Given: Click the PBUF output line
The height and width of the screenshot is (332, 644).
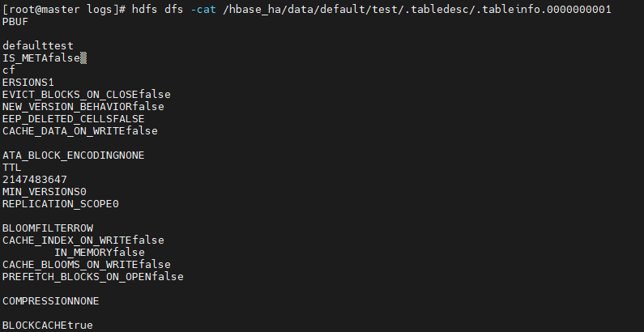Looking at the screenshot, I should click(x=15, y=22).
